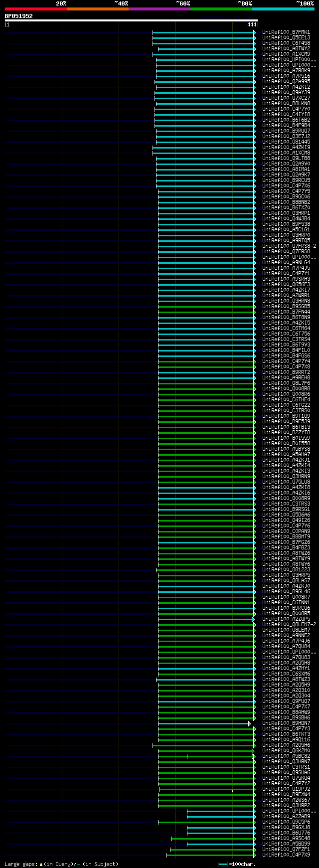Click the white query sequence bar (1-444)
319x868 pixels.
coord(132,20)
